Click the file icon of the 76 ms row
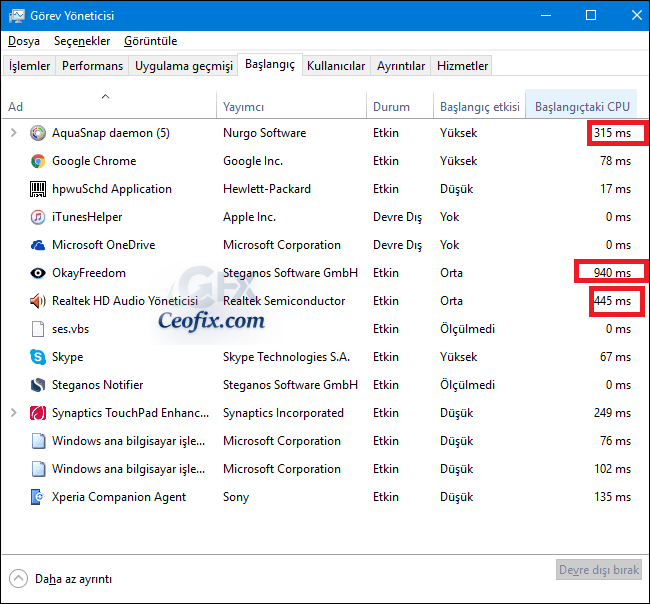This screenshot has height=604, width=650. [x=38, y=441]
